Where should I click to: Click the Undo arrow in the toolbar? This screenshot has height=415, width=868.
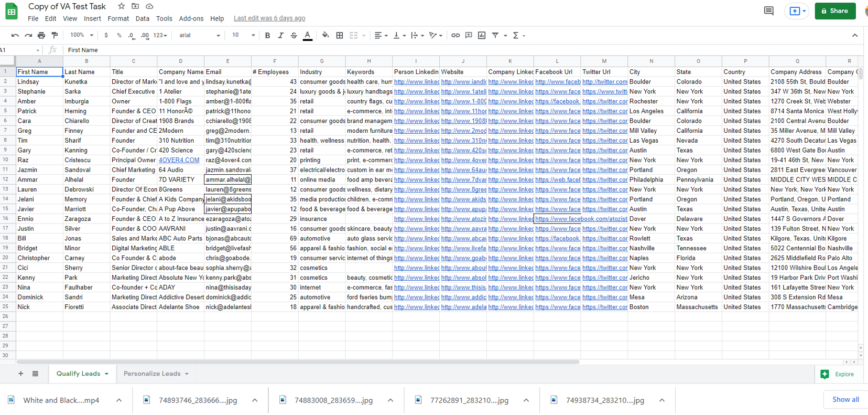tap(15, 35)
